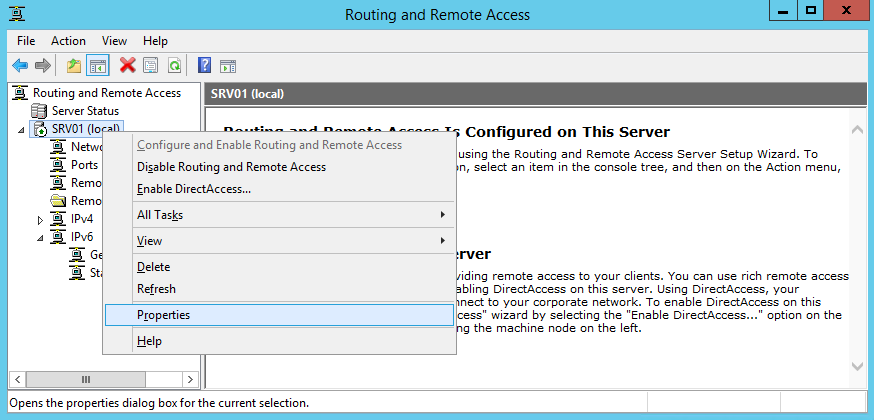The height and width of the screenshot is (420, 874).
Task: Open the File menu
Action: coord(26,41)
